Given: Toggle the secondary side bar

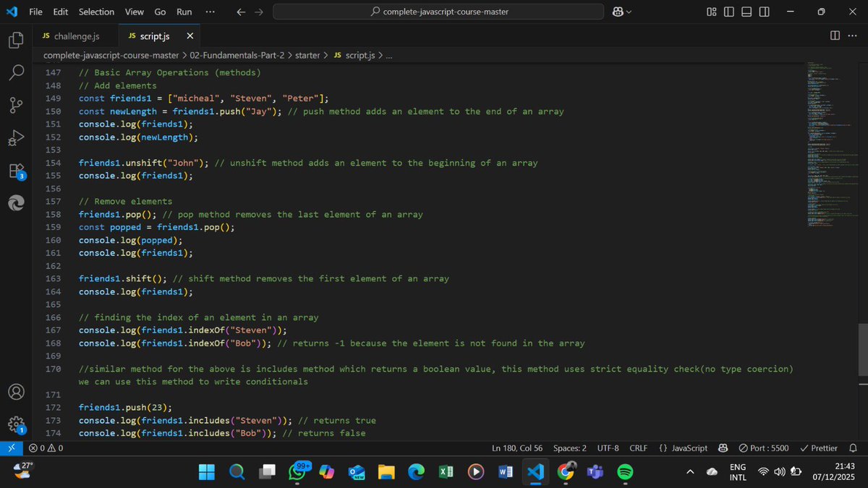Looking at the screenshot, I should (x=765, y=12).
